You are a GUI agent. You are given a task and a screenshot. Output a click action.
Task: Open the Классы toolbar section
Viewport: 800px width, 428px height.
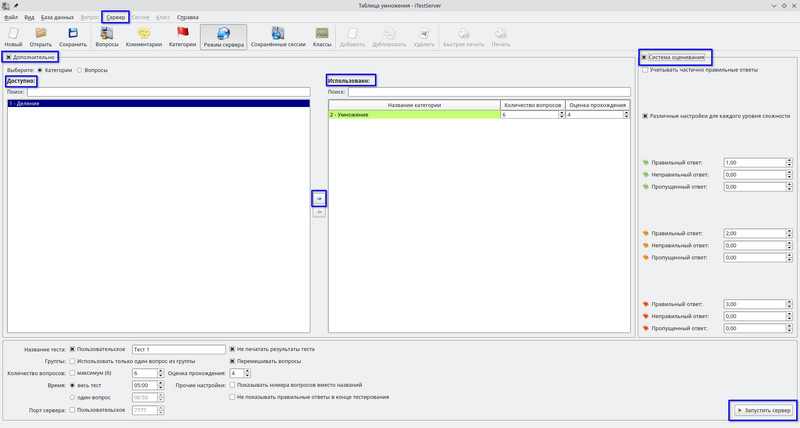tap(322, 37)
